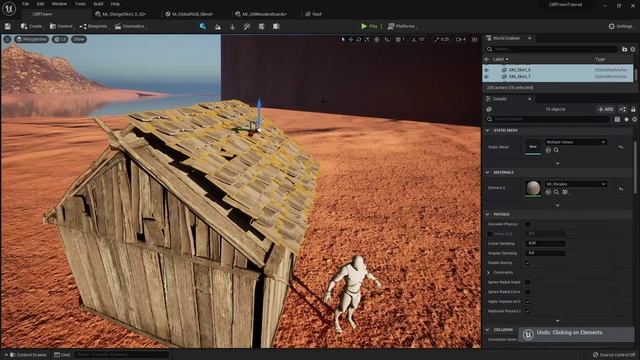This screenshot has width=640, height=360.
Task: Switch to Foliage mode icon
Action: pos(233,27)
